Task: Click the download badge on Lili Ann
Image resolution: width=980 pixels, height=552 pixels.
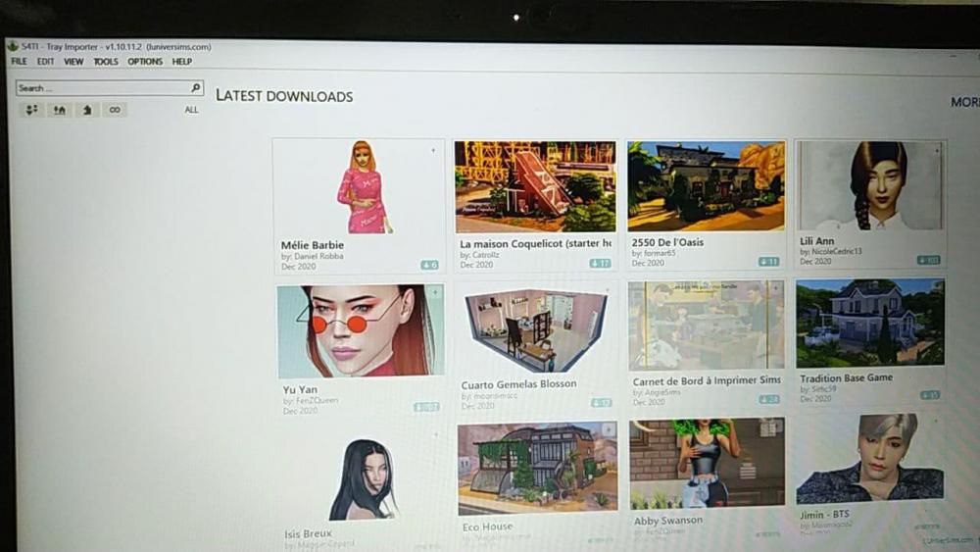Action: [x=929, y=260]
